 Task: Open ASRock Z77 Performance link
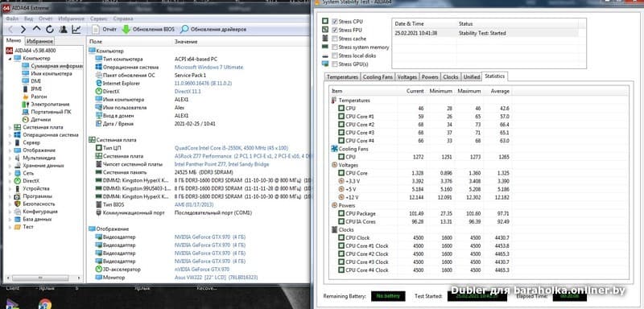(242, 156)
